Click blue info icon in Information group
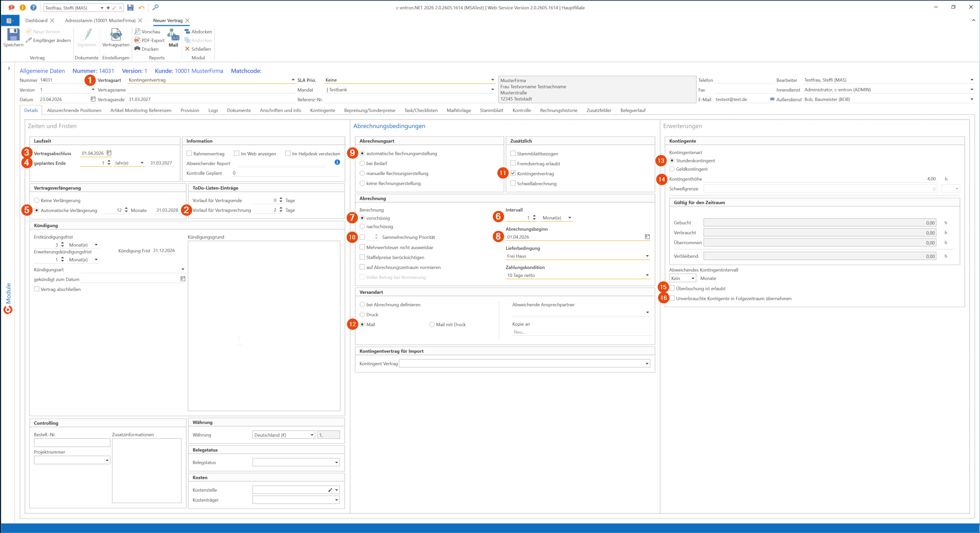 (337, 162)
